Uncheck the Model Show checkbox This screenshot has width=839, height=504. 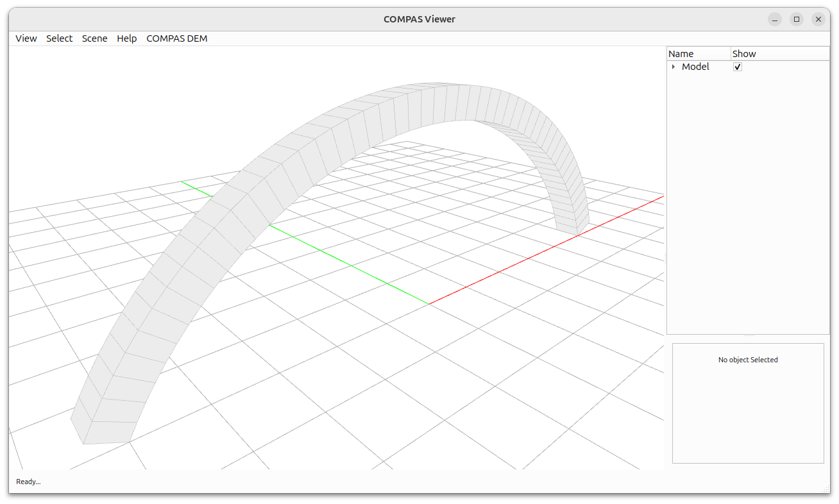(x=738, y=67)
